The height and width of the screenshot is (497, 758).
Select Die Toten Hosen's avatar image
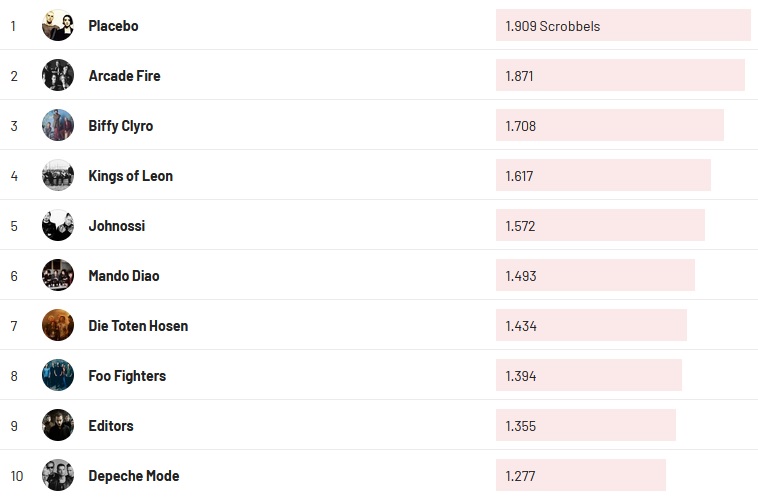click(58, 326)
